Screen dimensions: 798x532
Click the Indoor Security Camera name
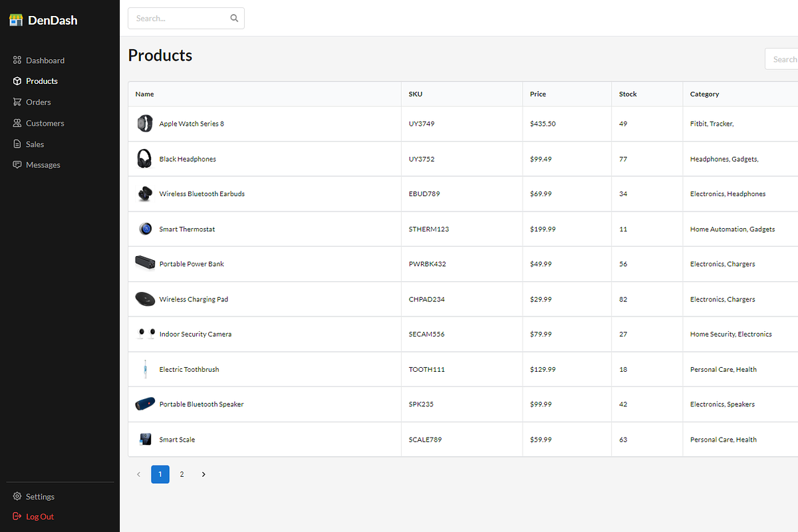pyautogui.click(x=196, y=334)
